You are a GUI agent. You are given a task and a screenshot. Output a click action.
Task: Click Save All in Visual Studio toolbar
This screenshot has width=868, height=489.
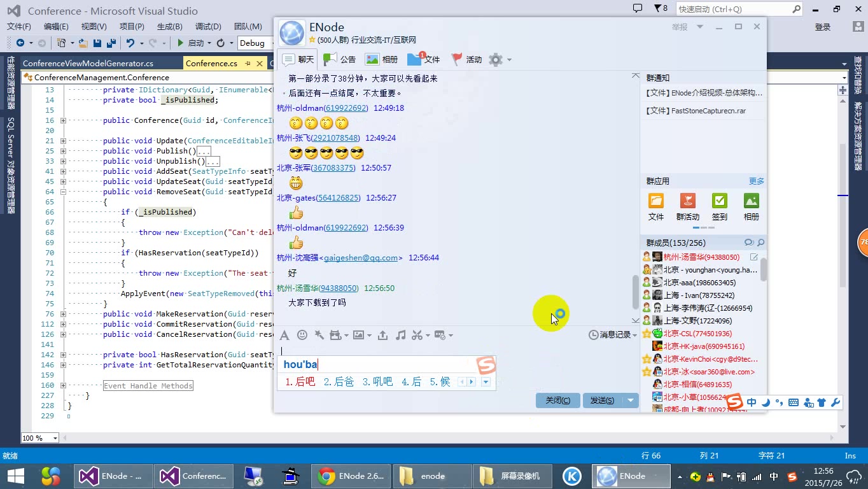(x=111, y=43)
